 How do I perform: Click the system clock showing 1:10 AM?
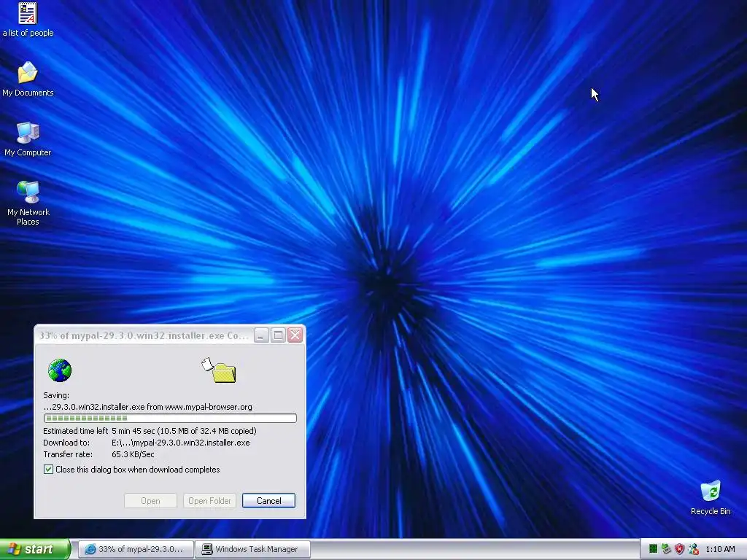click(x=720, y=549)
